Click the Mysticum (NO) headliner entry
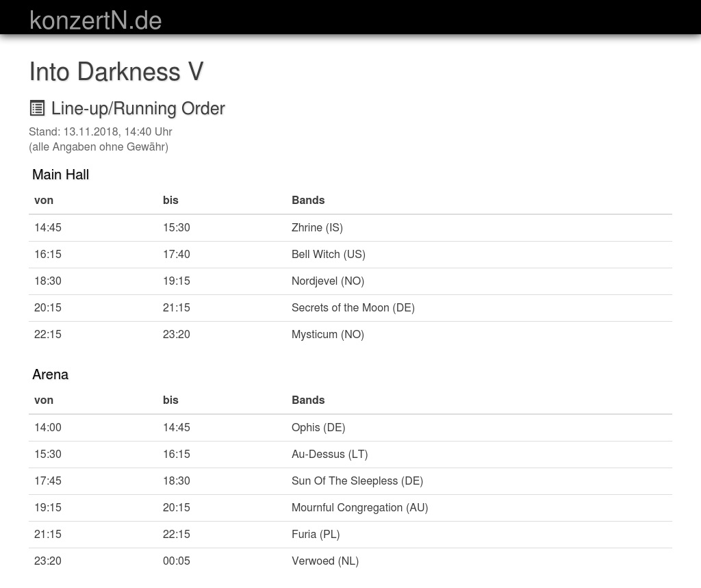701x588 pixels. pyautogui.click(x=327, y=335)
